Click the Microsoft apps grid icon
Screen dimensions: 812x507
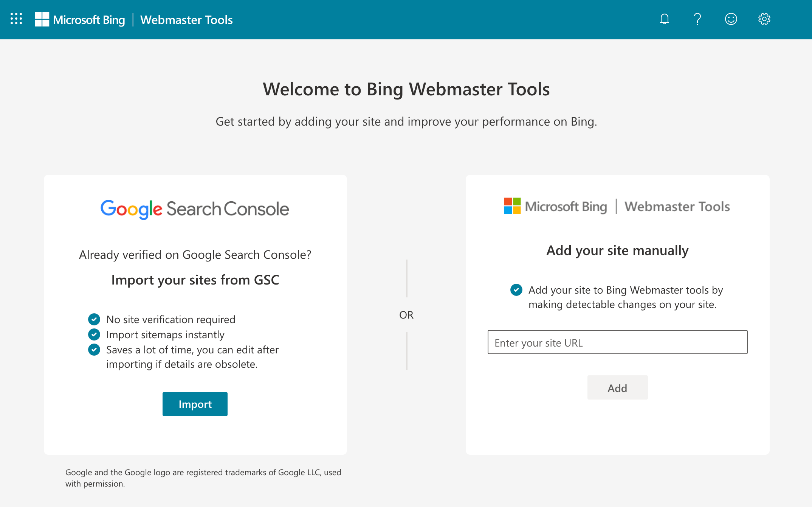pos(16,19)
